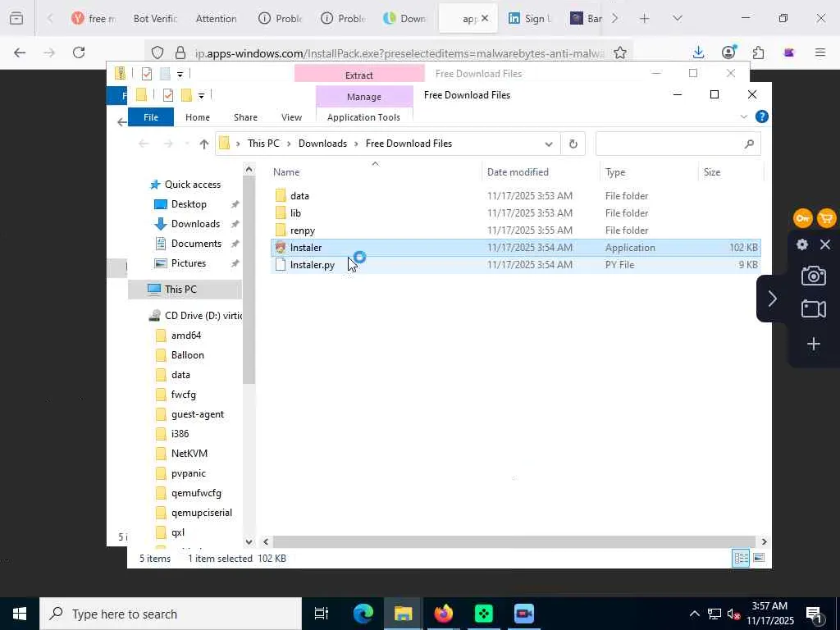
Task: Switch to large icons view layout
Action: (759, 558)
